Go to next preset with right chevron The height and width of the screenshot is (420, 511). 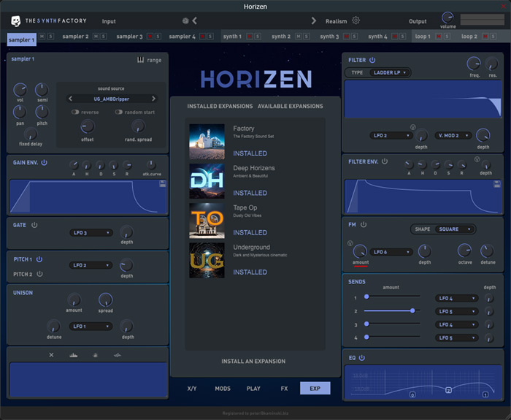click(x=313, y=21)
